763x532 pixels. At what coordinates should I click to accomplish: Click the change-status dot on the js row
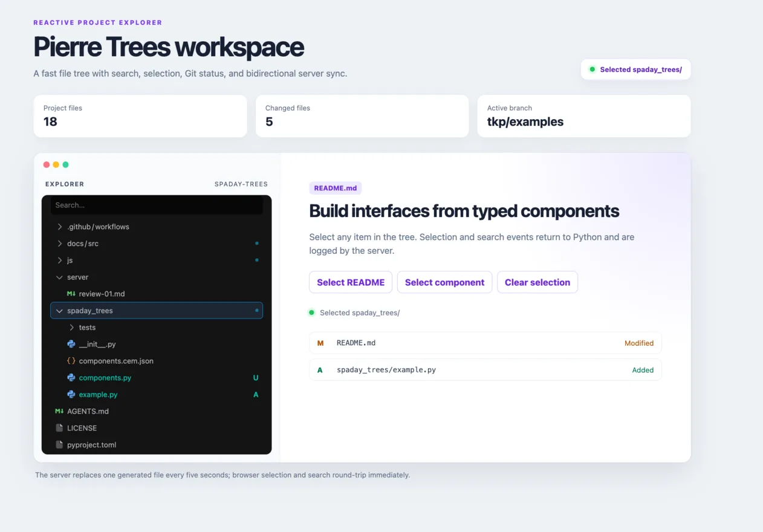(x=257, y=260)
